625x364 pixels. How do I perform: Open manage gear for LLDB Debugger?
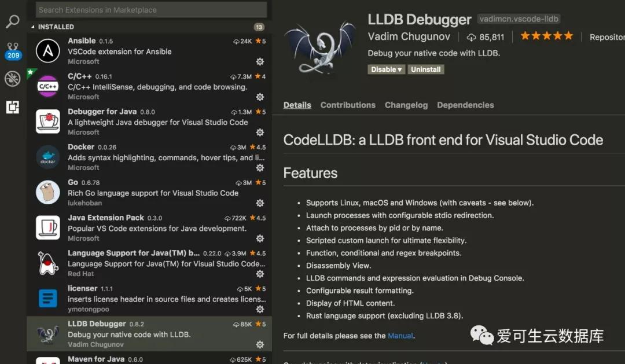260,344
